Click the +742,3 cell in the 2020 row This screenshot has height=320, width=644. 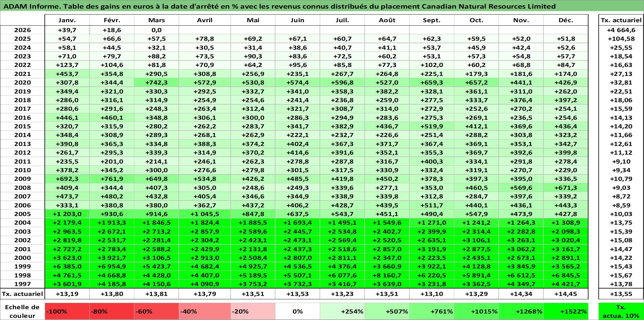tap(157, 82)
